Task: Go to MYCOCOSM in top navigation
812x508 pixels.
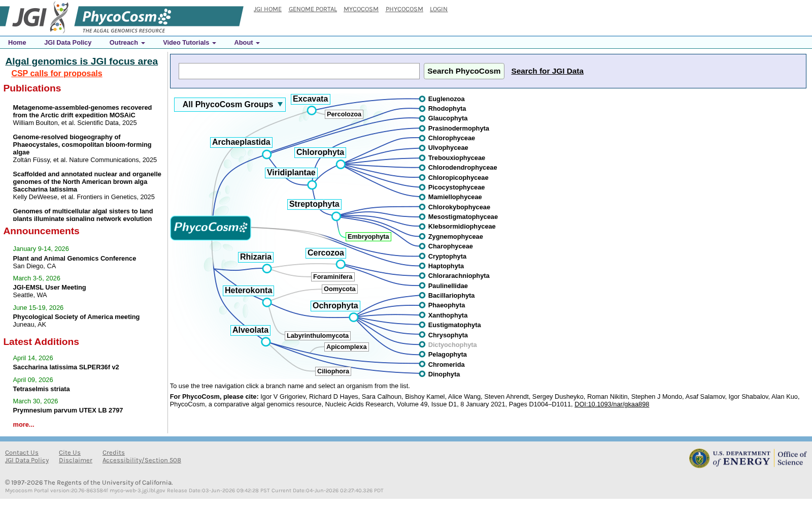Action: pyautogui.click(x=361, y=9)
